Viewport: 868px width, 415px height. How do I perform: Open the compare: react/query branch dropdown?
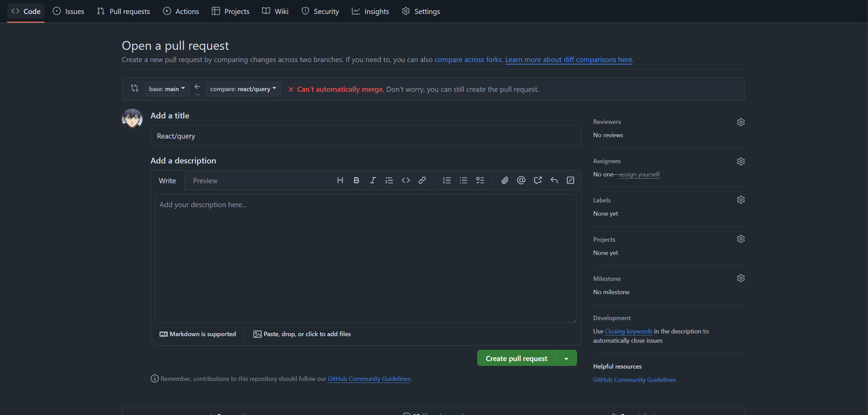click(243, 89)
